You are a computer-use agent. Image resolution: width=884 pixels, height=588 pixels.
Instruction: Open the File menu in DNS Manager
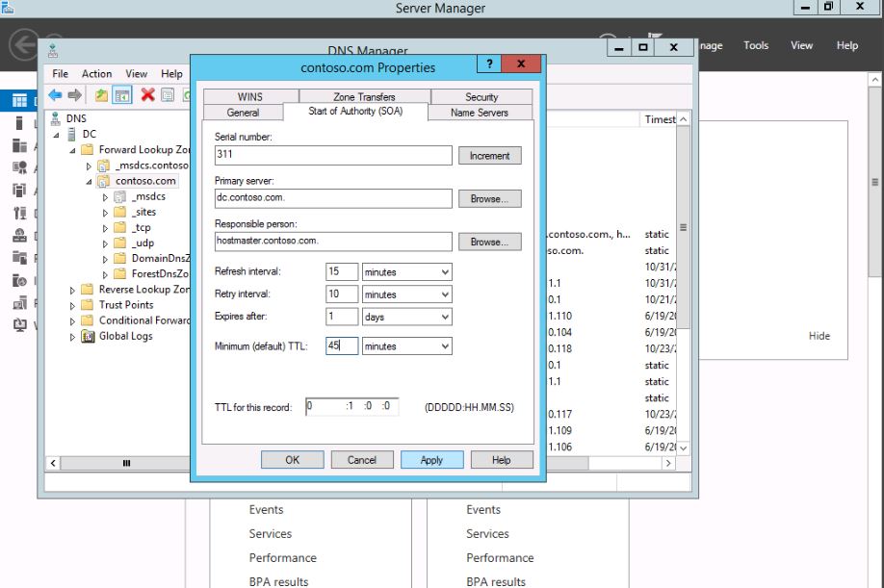tap(60, 74)
